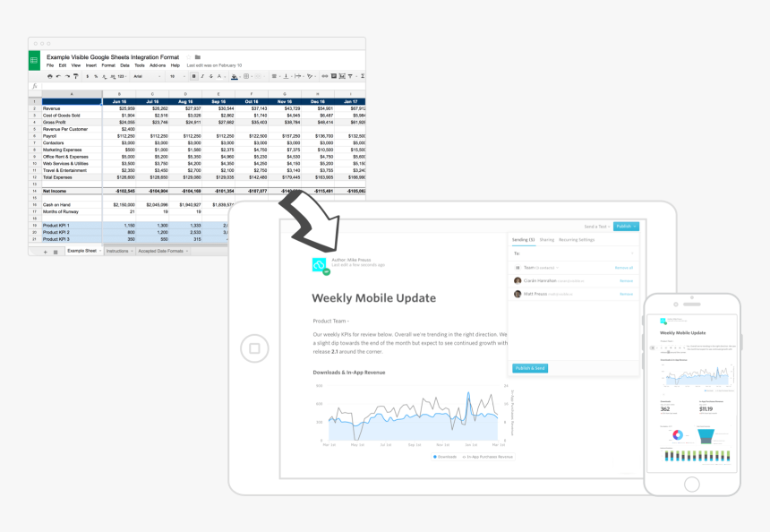Click the redo icon in Sheets toolbar
The image size is (770, 532).
(x=67, y=76)
